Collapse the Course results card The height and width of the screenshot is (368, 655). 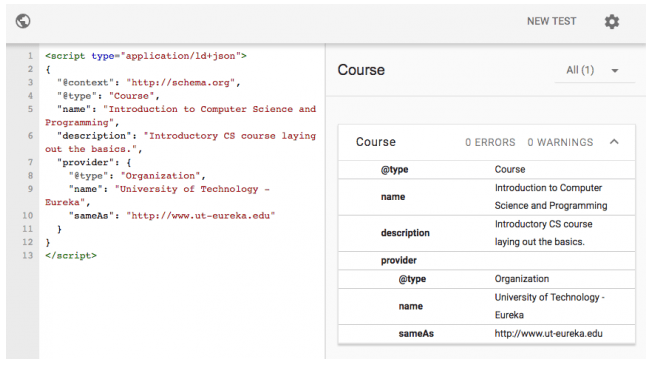tap(614, 142)
